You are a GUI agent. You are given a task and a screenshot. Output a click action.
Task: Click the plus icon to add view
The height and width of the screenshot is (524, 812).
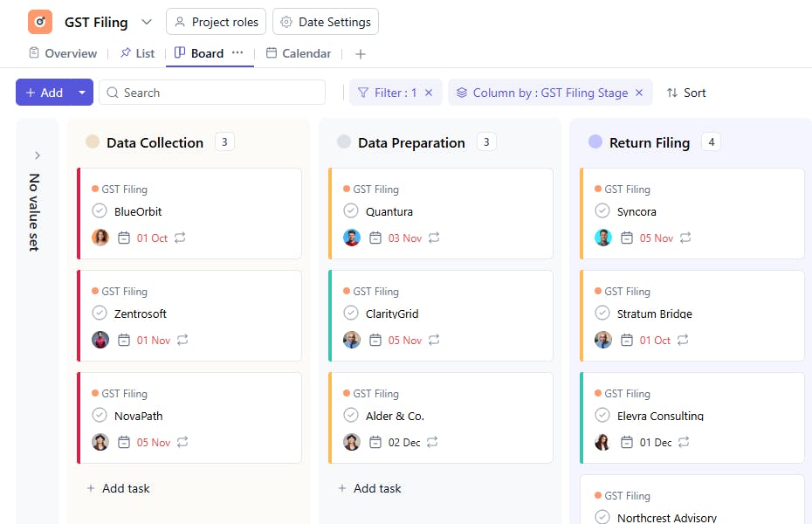click(x=361, y=54)
